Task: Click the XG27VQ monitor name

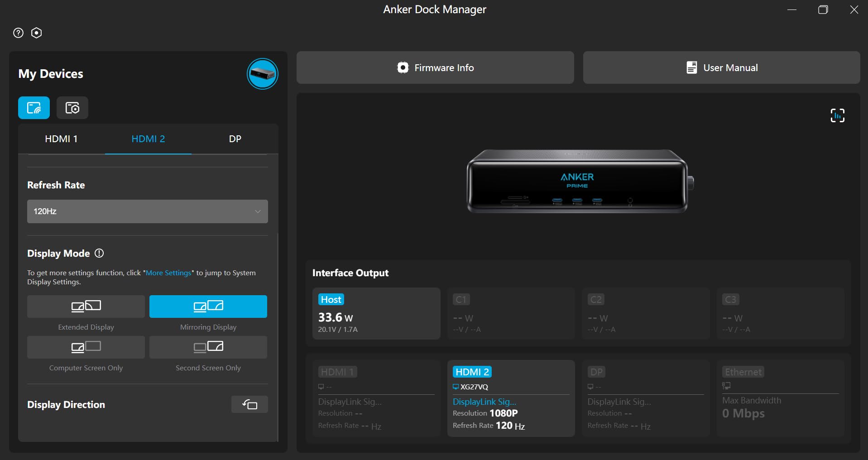Action: coord(474,387)
